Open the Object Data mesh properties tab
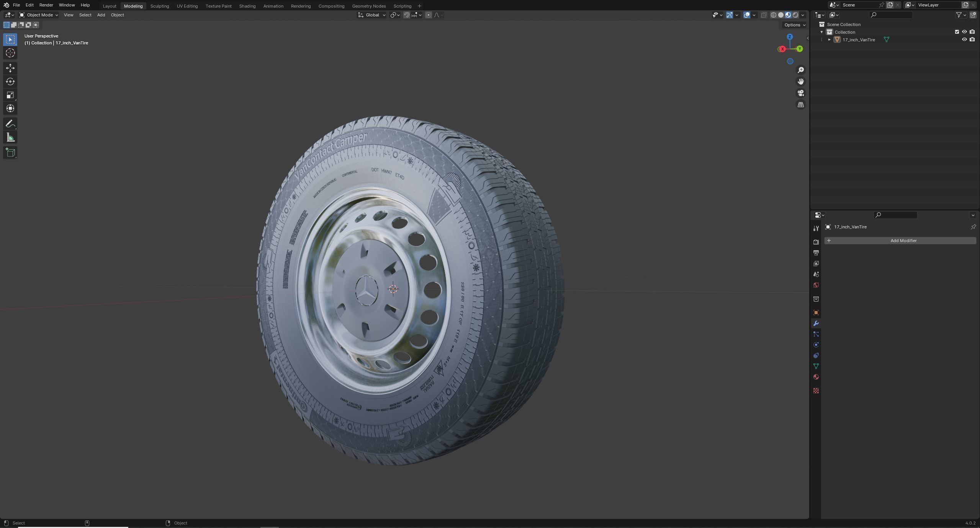980x528 pixels. coord(816,366)
